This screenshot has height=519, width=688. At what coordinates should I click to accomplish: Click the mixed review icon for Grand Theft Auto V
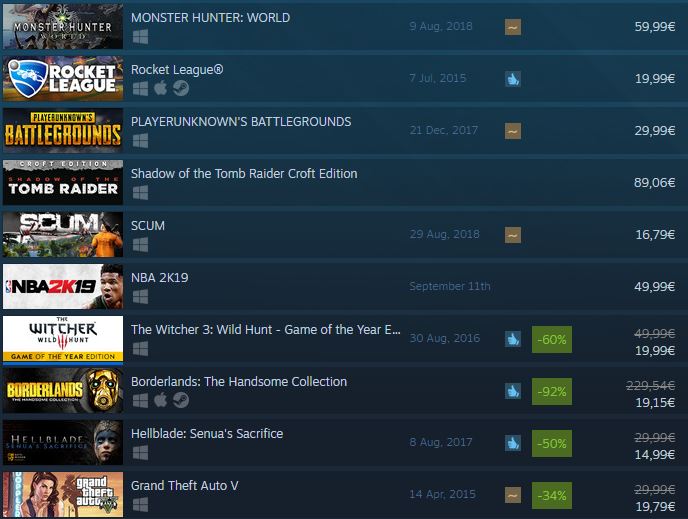click(x=512, y=495)
